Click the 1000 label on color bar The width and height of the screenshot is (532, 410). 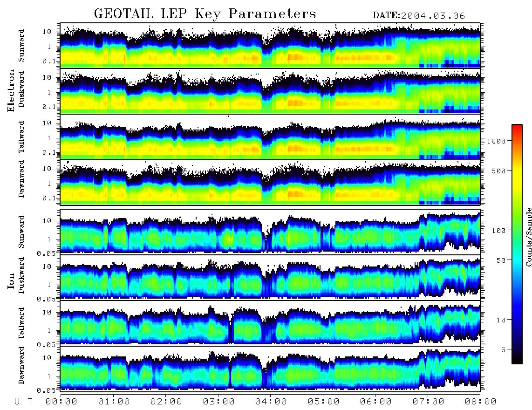pos(497,141)
